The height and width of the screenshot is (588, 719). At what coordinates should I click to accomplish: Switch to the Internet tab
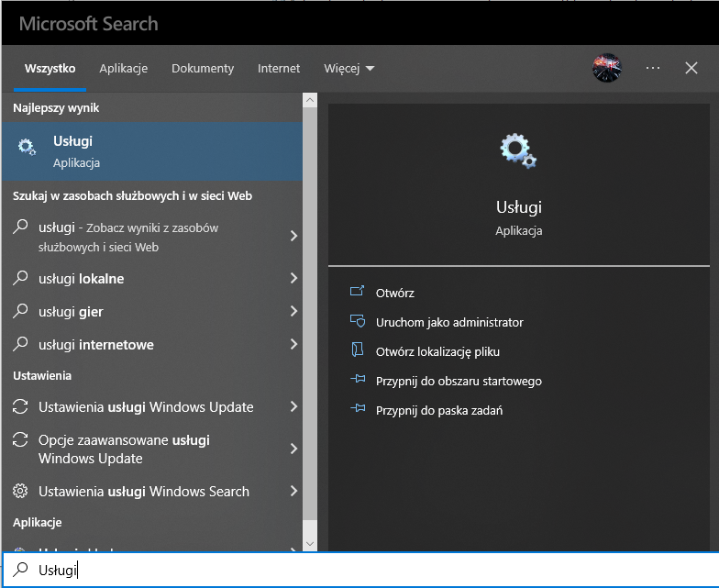click(279, 68)
